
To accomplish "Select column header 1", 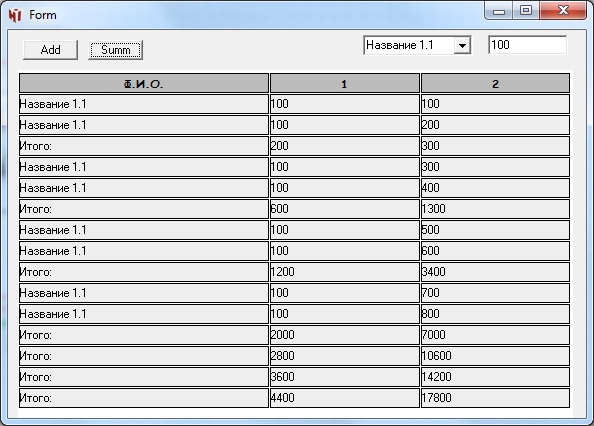I will coord(344,83).
